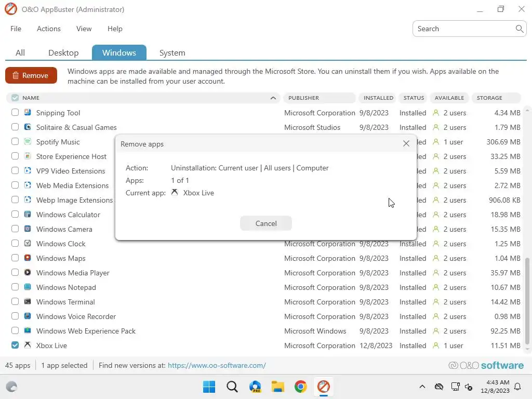Viewport: 532px width, 399px height.
Task: Click the Solitaire & Casual Games icon
Action: (x=28, y=127)
